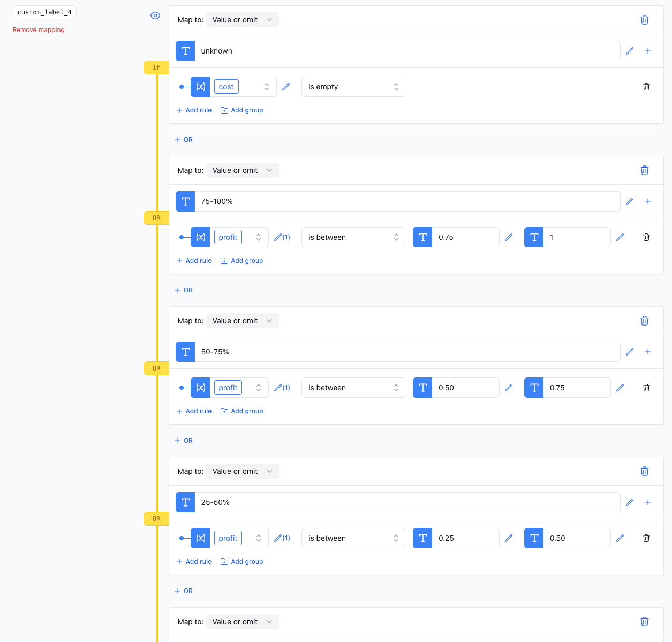Toggle the mapping preview eye icon
Viewport: 672px width, 642px height.
tap(155, 16)
